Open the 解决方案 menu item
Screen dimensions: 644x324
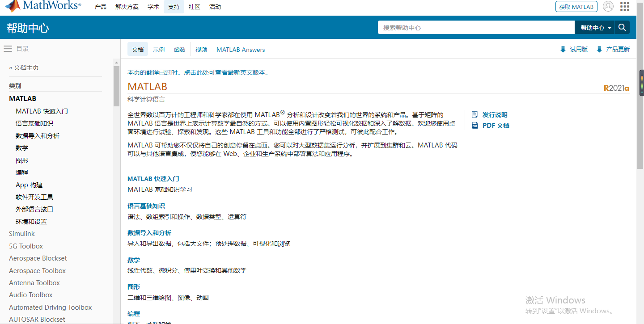[x=127, y=6]
